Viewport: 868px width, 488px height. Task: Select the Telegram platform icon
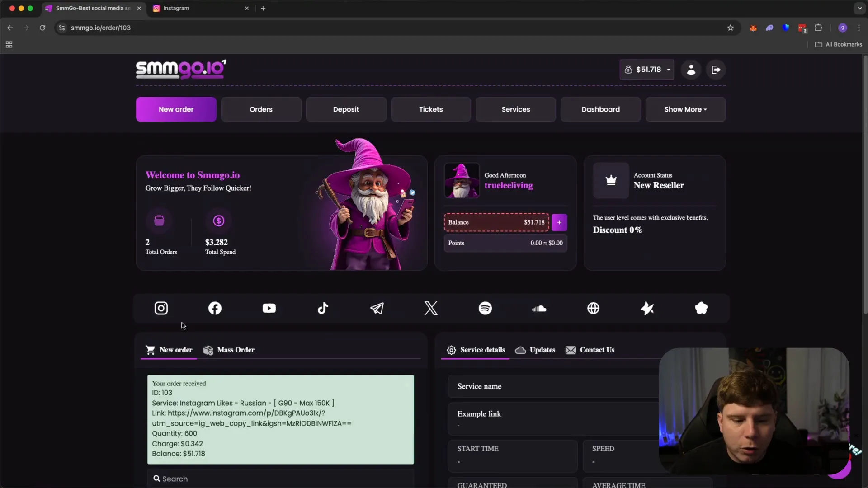(x=377, y=308)
